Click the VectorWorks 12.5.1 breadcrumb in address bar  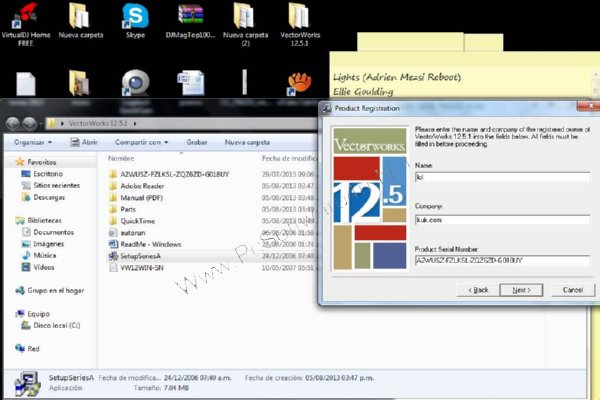pyautogui.click(x=98, y=123)
